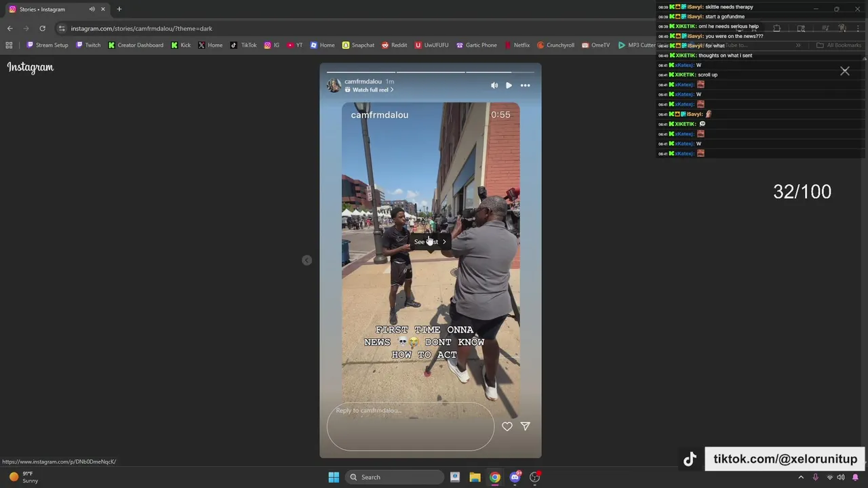
Task: Open a new browser tab
Action: [119, 9]
